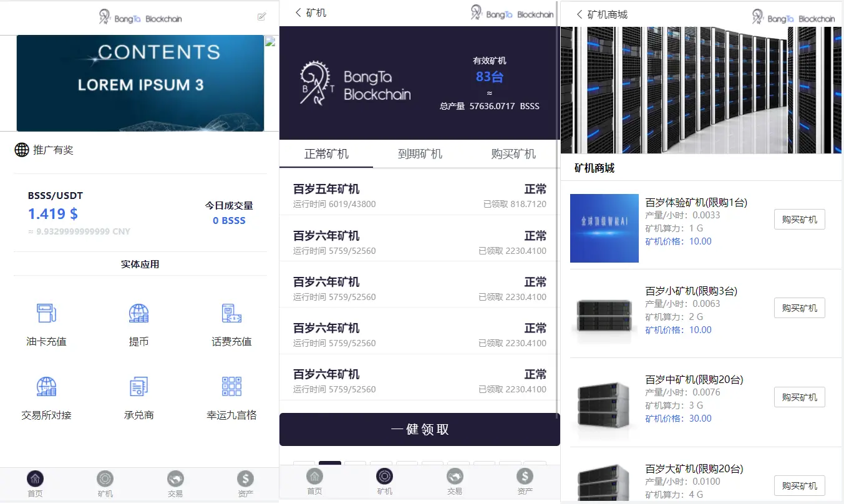Click the 百岁小矿机(限购3台) title
The height and width of the screenshot is (504, 844).
(691, 291)
